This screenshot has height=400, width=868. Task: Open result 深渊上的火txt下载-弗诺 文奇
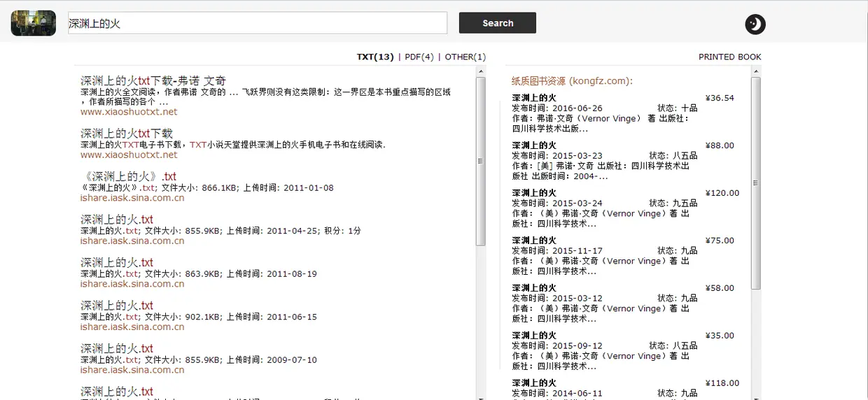click(153, 80)
